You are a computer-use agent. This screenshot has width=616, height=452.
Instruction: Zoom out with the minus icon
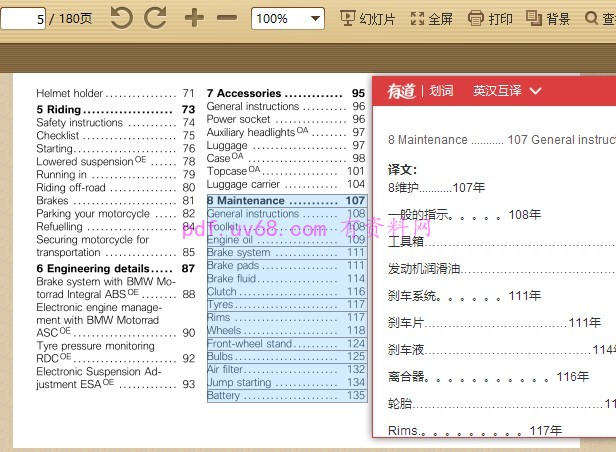pos(227,18)
